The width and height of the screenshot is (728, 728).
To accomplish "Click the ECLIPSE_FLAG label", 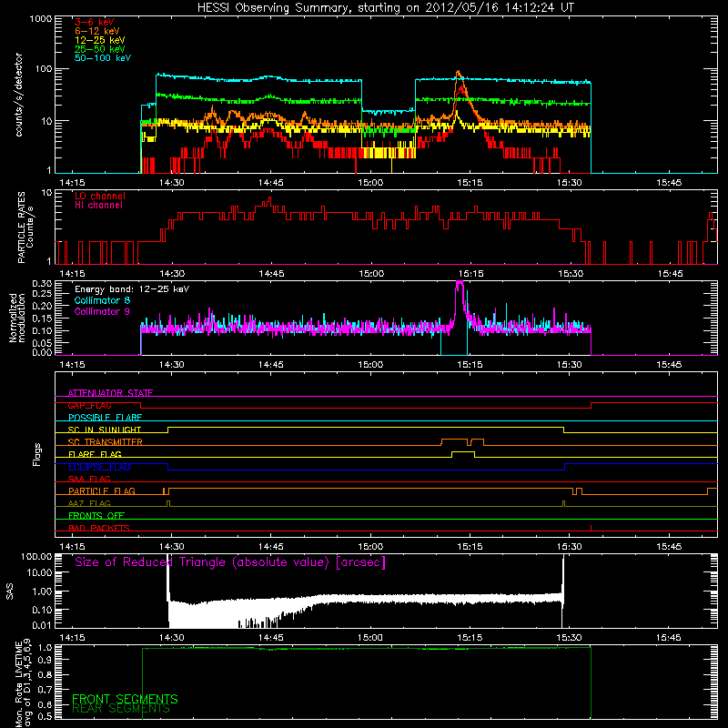I will [99, 467].
